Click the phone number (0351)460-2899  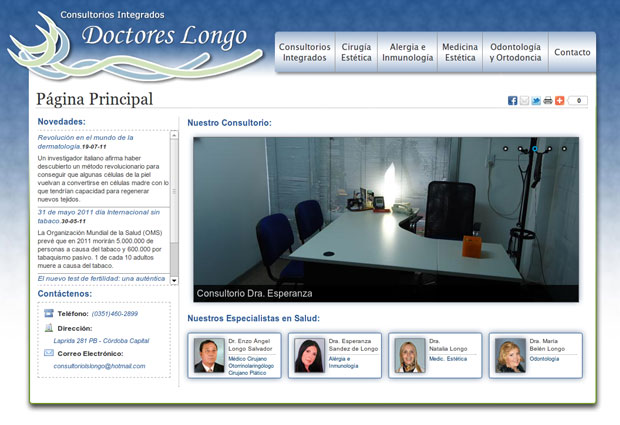pyautogui.click(x=115, y=314)
